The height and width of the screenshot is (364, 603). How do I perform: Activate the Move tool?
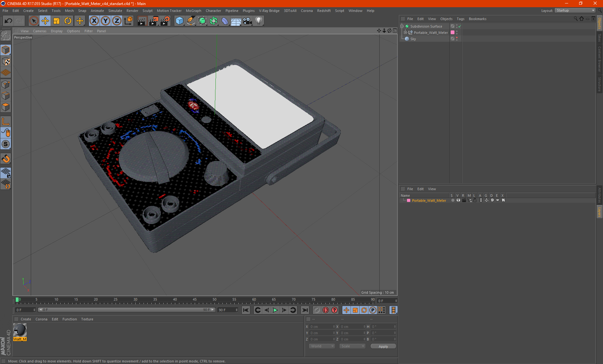click(45, 21)
